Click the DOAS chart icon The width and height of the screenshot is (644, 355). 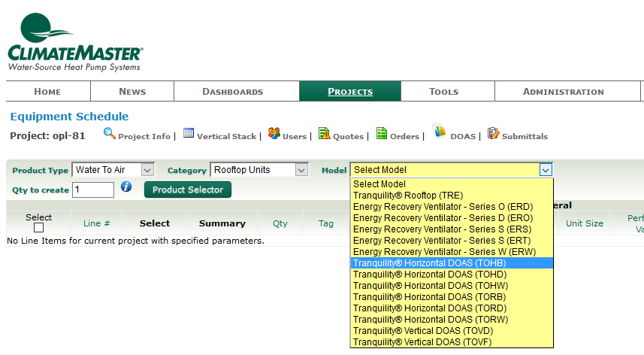[x=440, y=132]
